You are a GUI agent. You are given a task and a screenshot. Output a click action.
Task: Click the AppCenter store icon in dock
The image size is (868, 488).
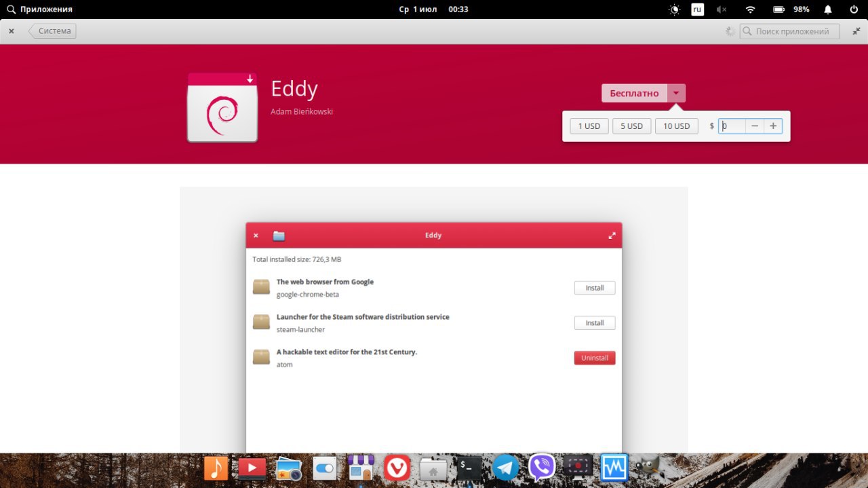(x=361, y=468)
